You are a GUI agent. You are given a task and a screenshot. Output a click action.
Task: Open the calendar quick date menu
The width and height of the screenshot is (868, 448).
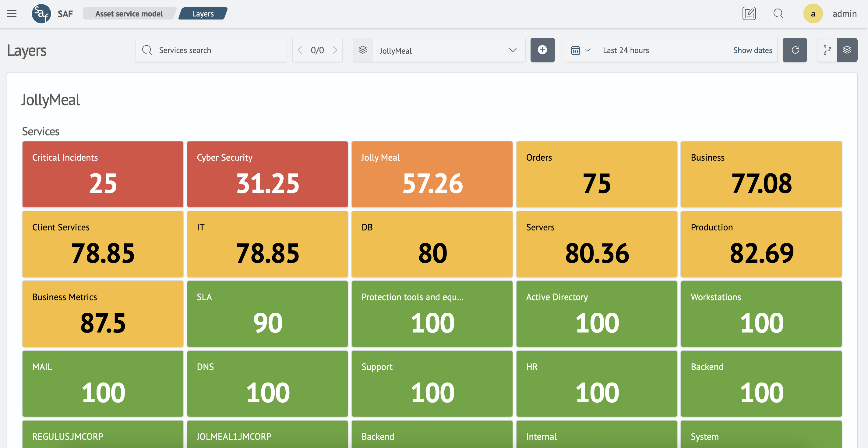click(x=581, y=50)
